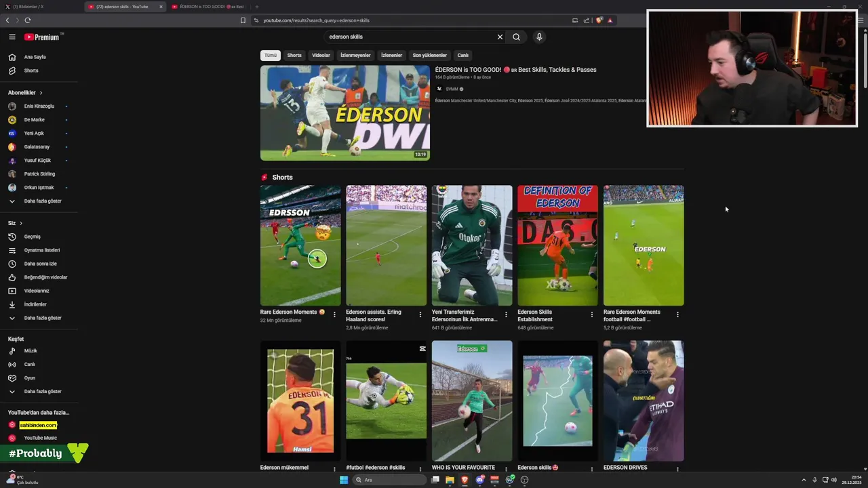The width and height of the screenshot is (868, 488).
Task: Bookmark this page using the address bar icon
Action: [243, 20]
